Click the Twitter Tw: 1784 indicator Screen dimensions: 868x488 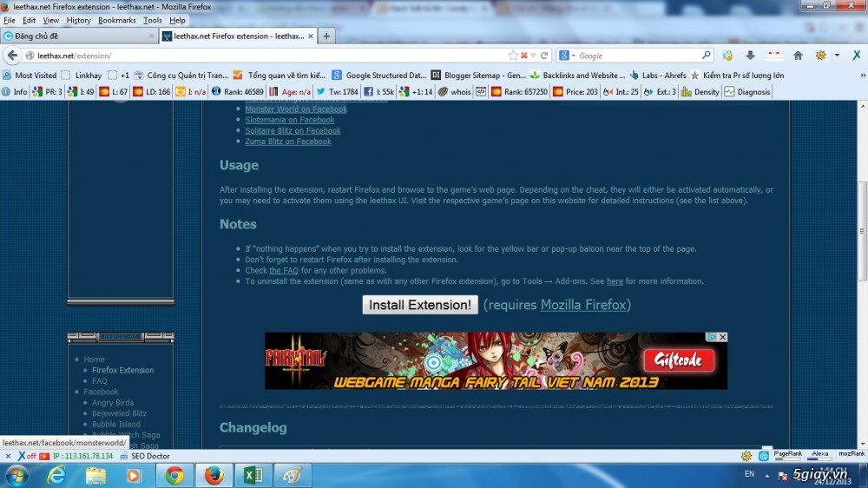coord(337,92)
